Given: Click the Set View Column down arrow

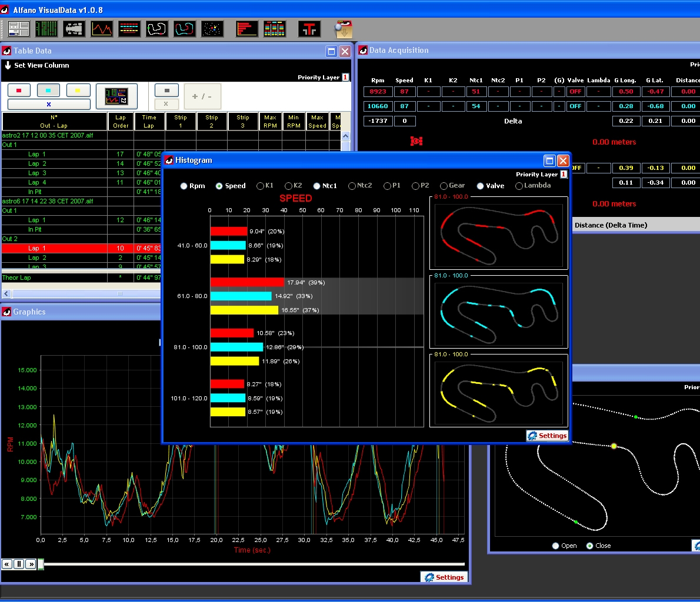Looking at the screenshot, I should coord(8,65).
